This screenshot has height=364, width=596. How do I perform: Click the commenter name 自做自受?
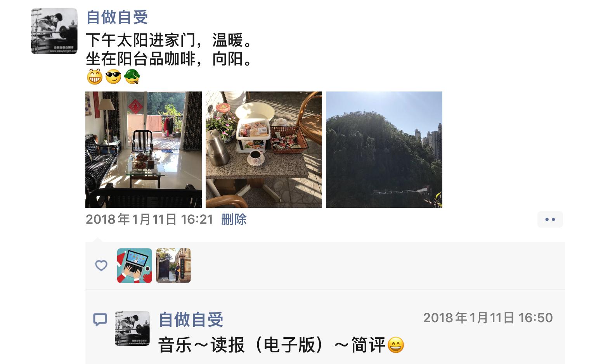point(191,320)
